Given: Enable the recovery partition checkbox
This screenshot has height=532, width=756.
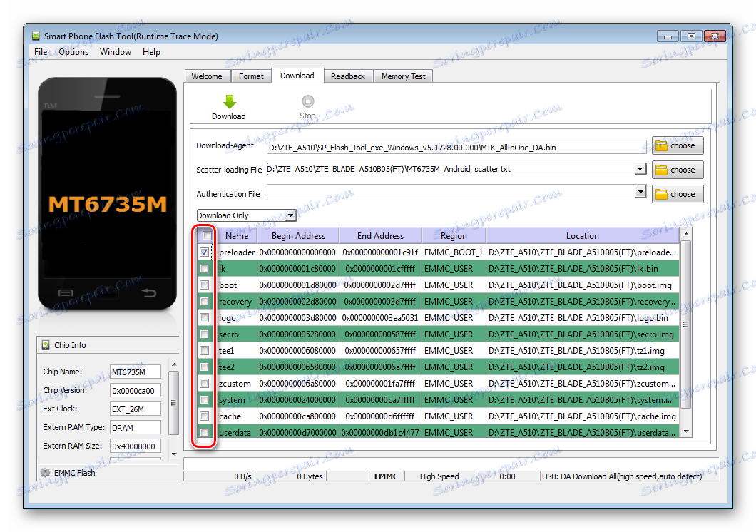Looking at the screenshot, I should (x=205, y=302).
